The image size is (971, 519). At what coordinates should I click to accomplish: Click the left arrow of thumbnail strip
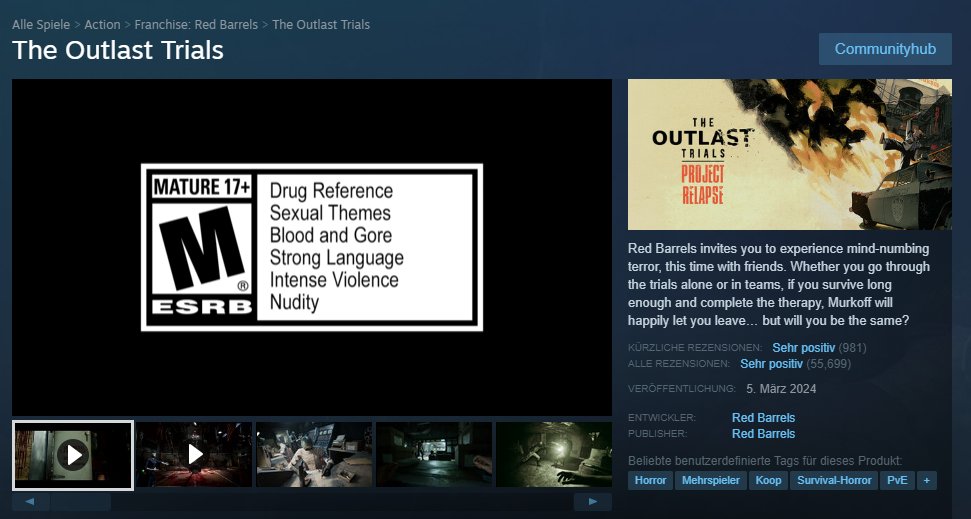tap(30, 502)
